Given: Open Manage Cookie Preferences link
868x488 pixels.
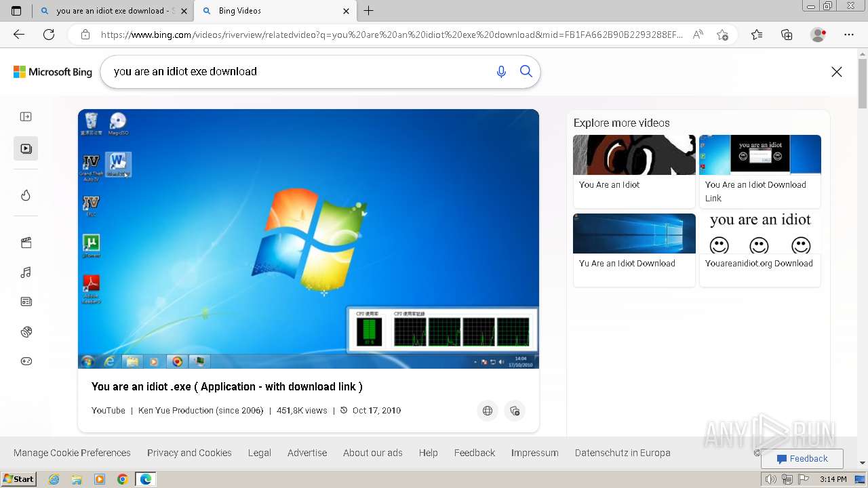Looking at the screenshot, I should [x=72, y=453].
